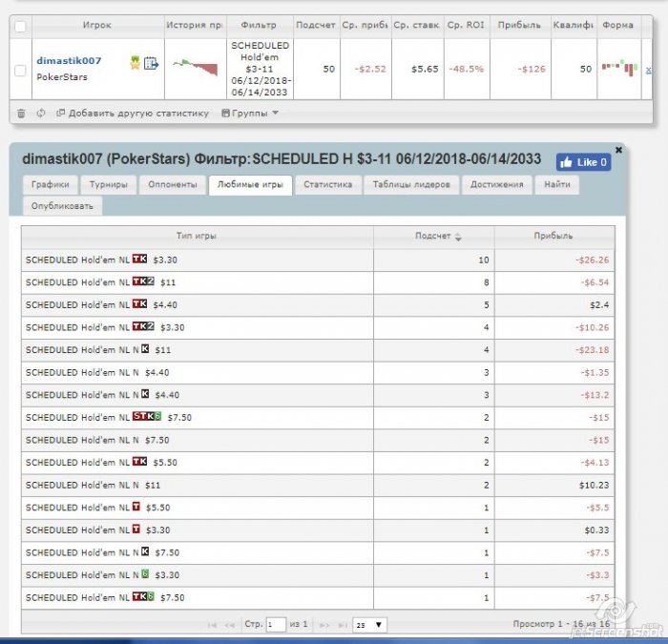
Task: Open the Таблицы лидеров tab
Action: 411,185
